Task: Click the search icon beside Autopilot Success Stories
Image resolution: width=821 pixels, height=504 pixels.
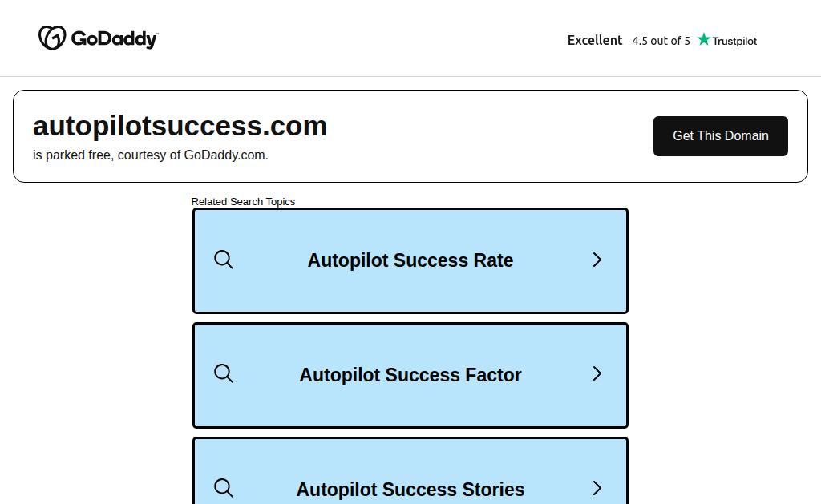Action: pyautogui.click(x=224, y=488)
